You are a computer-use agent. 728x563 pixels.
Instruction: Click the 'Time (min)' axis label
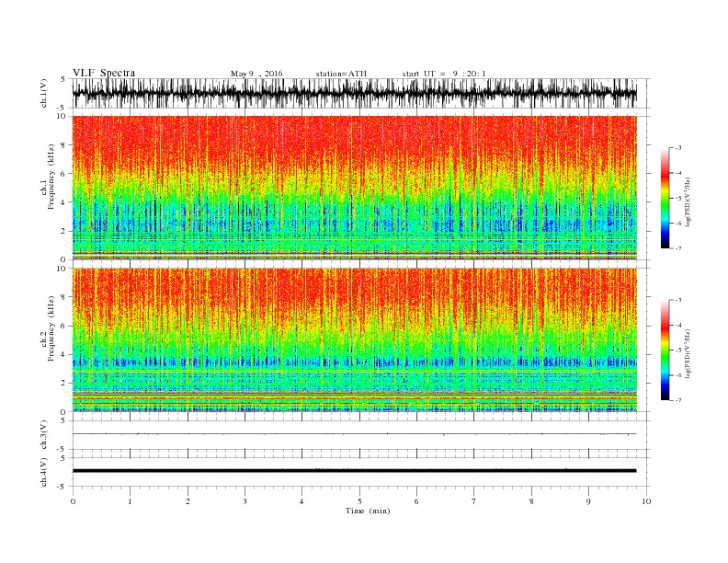click(x=368, y=511)
